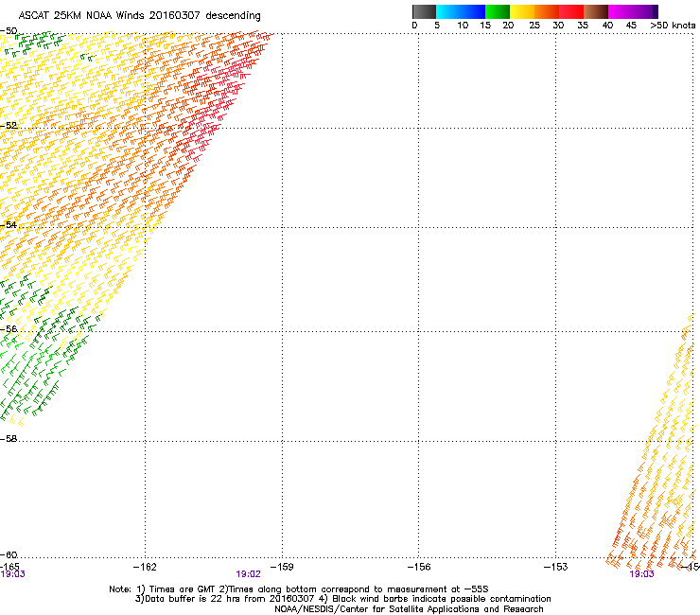The width and height of the screenshot is (700, 615).
Task: Click the 'Data buffer is 22 hrs' note
Action: 342,599
